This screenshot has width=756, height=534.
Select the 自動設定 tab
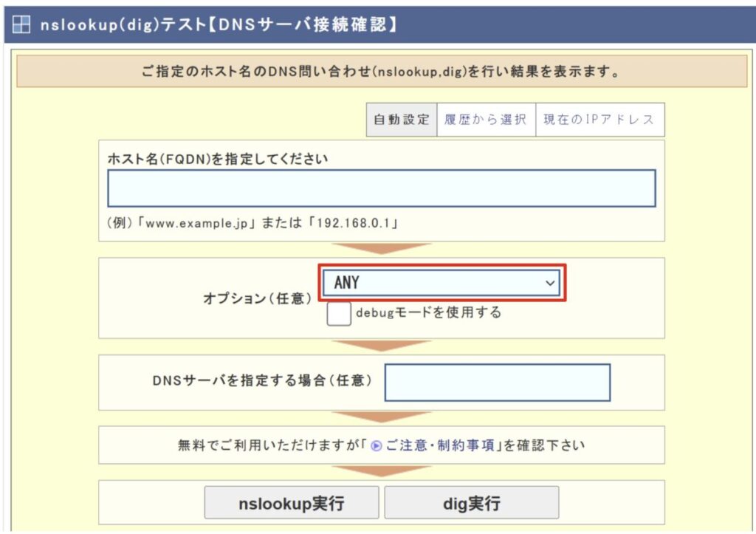401,120
